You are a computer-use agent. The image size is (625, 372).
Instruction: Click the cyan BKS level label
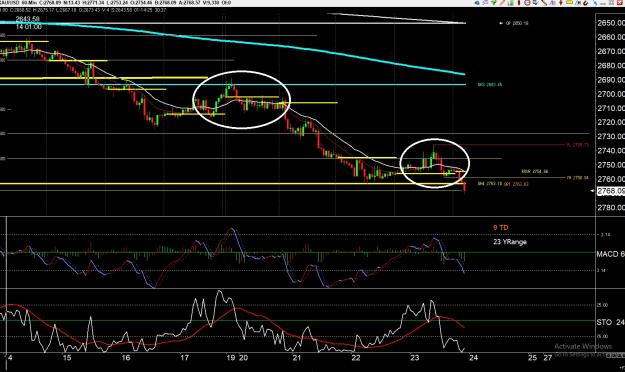pos(489,85)
